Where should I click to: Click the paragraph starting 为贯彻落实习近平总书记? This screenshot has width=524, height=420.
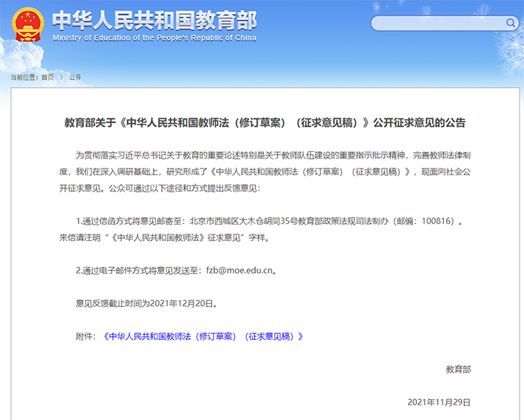click(265, 171)
